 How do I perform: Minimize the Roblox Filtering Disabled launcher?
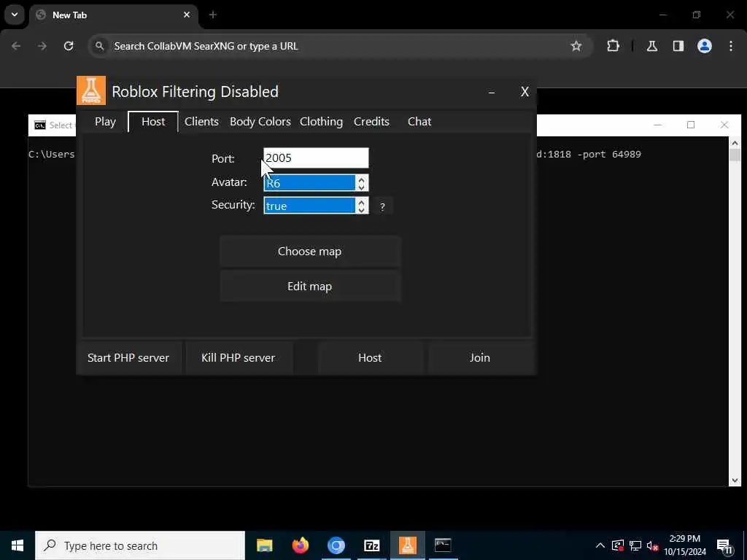point(492,92)
